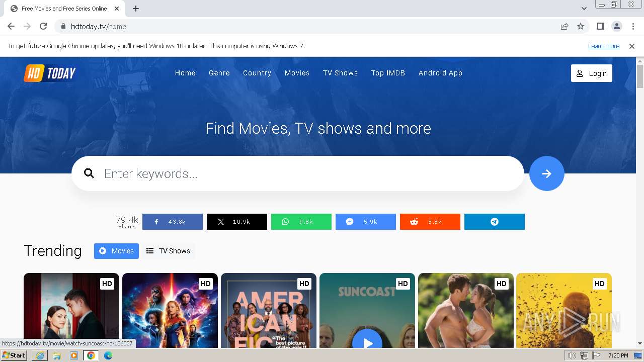The width and height of the screenshot is (644, 362).
Task: Open tab search dropdown arrow
Action: 584,9
